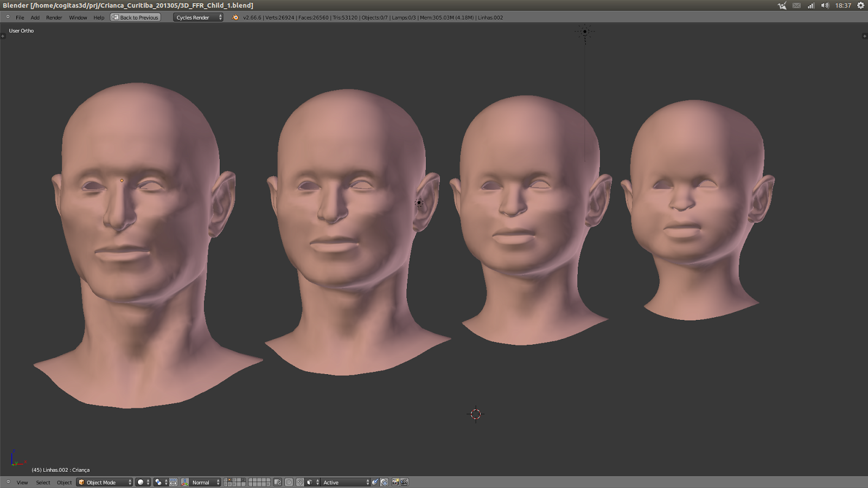This screenshot has height=488, width=868.
Task: Open the snap element cube icon
Action: click(x=310, y=482)
